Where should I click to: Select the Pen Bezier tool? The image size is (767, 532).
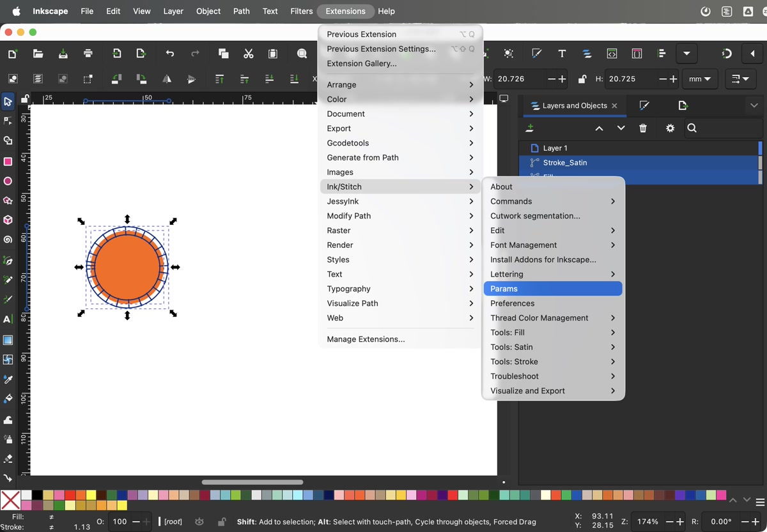click(x=8, y=261)
